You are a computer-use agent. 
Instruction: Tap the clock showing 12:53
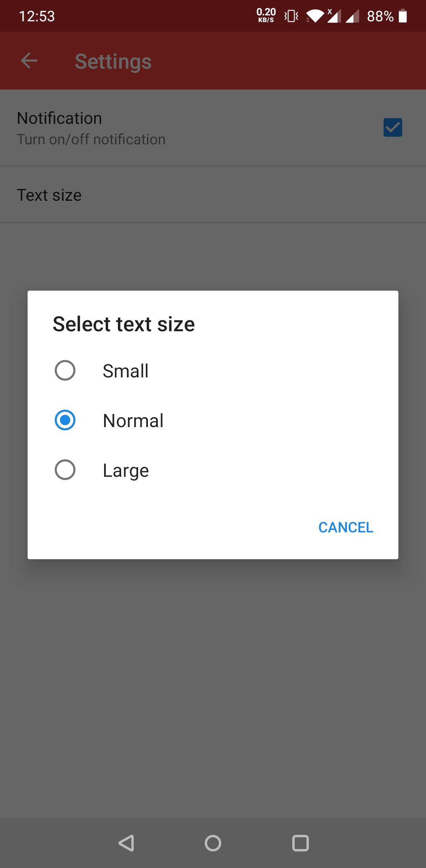click(37, 16)
